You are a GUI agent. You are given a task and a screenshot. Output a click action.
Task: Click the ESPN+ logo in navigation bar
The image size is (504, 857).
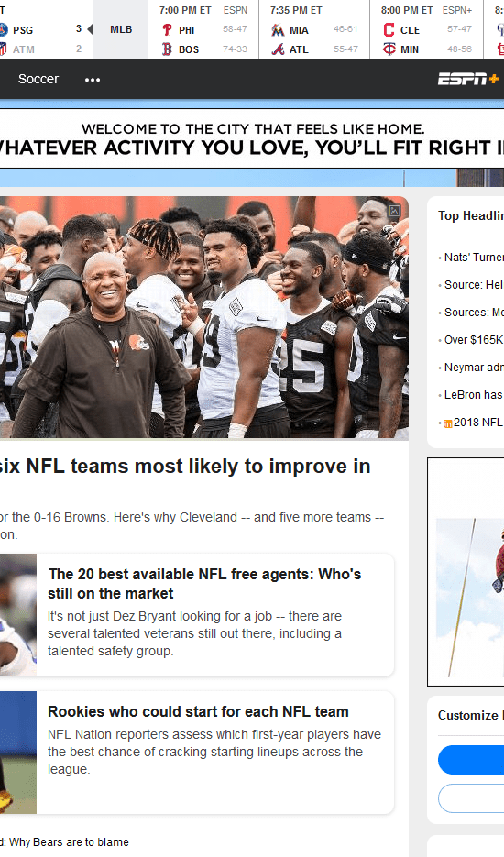(x=468, y=79)
